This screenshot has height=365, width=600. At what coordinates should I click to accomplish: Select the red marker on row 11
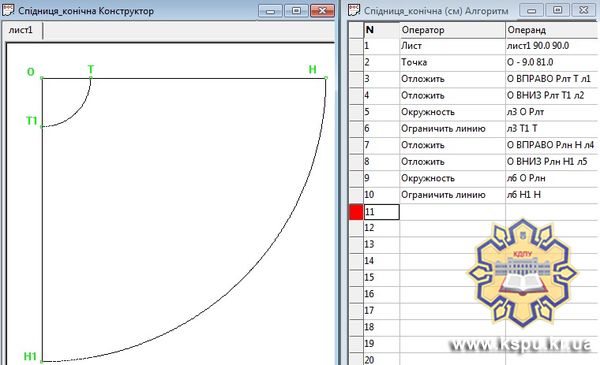coord(356,212)
